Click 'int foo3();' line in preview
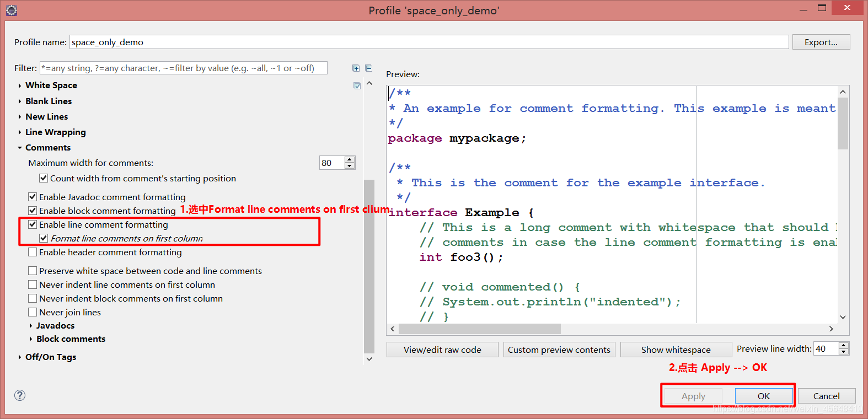 461,257
